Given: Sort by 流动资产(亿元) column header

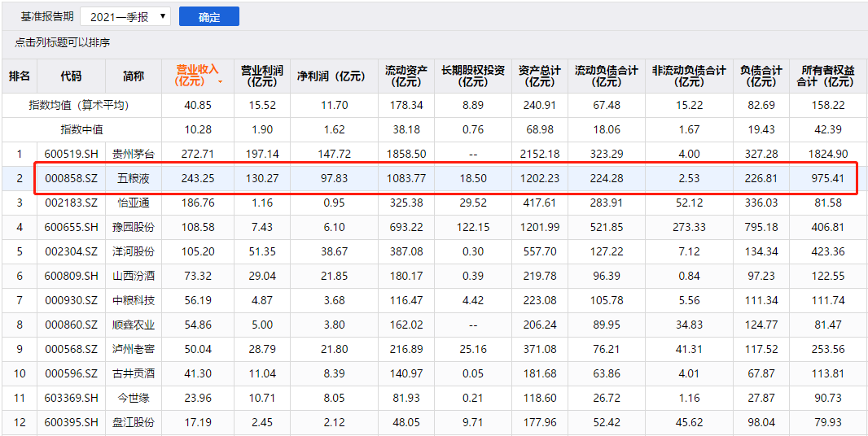Looking at the screenshot, I should (406, 76).
